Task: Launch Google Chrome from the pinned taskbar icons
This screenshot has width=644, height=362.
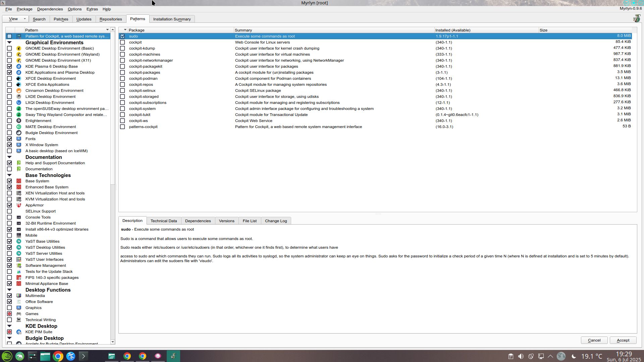Action: coord(58,356)
